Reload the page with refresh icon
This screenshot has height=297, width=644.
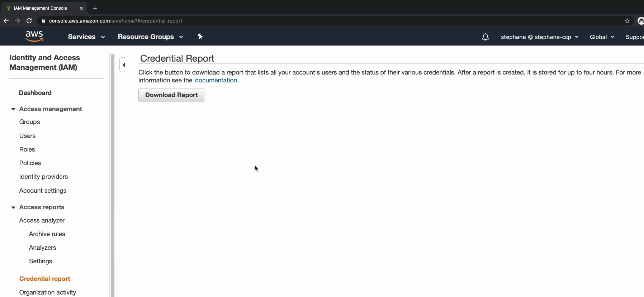coord(29,21)
